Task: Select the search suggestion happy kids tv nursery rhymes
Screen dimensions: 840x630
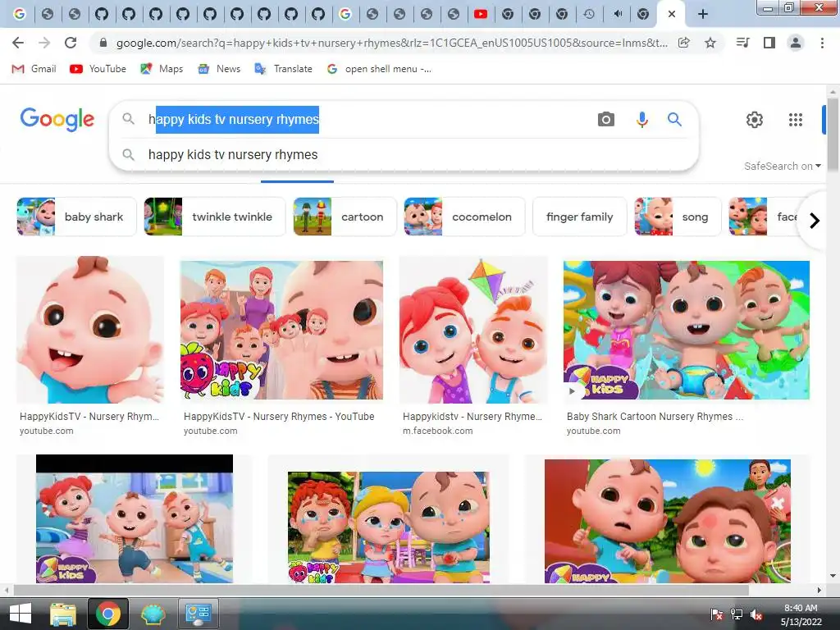Action: 404,155
